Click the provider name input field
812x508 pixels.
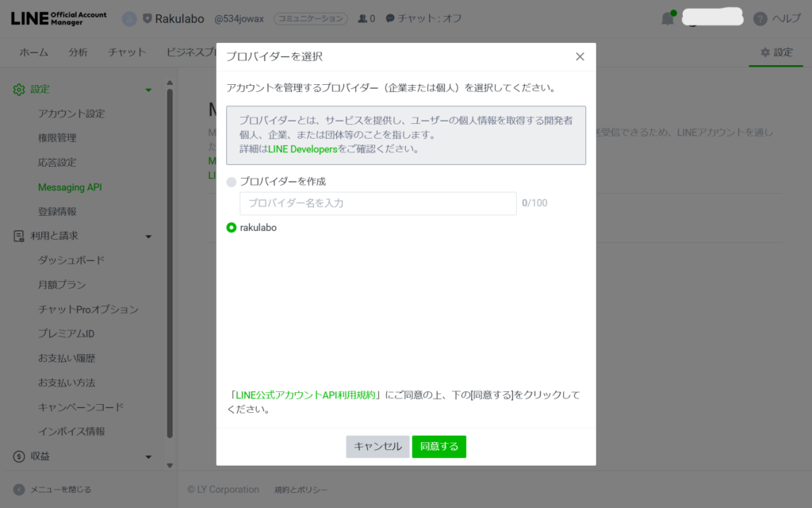point(377,203)
